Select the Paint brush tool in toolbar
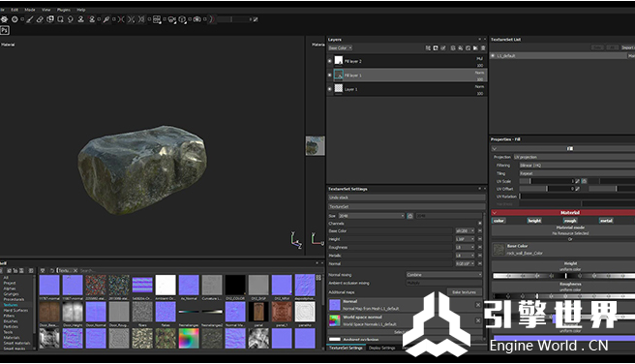635x364 pixels. click(x=30, y=19)
